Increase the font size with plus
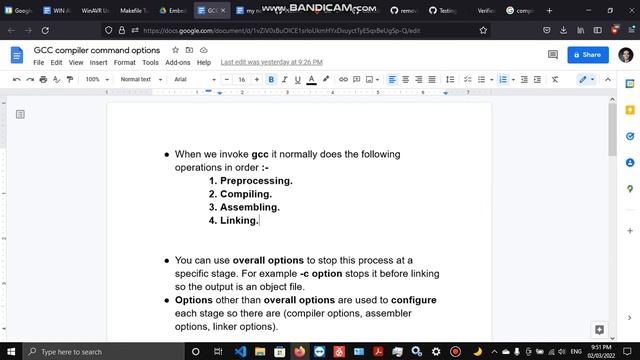 point(257,80)
